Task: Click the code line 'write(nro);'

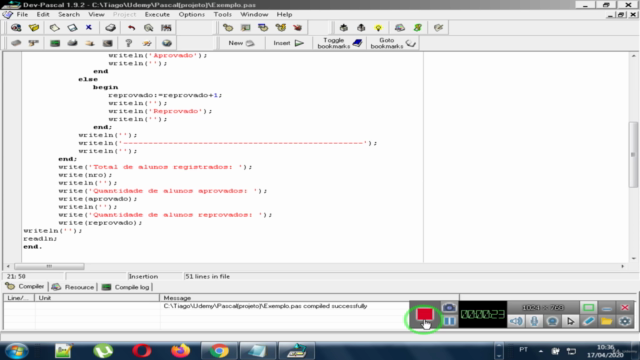Action: point(85,175)
